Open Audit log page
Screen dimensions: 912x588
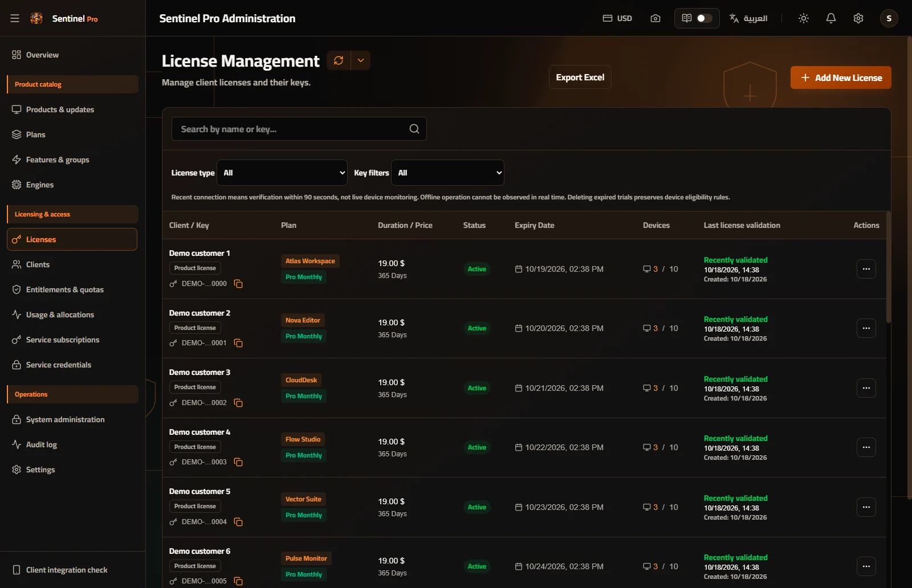point(72,444)
